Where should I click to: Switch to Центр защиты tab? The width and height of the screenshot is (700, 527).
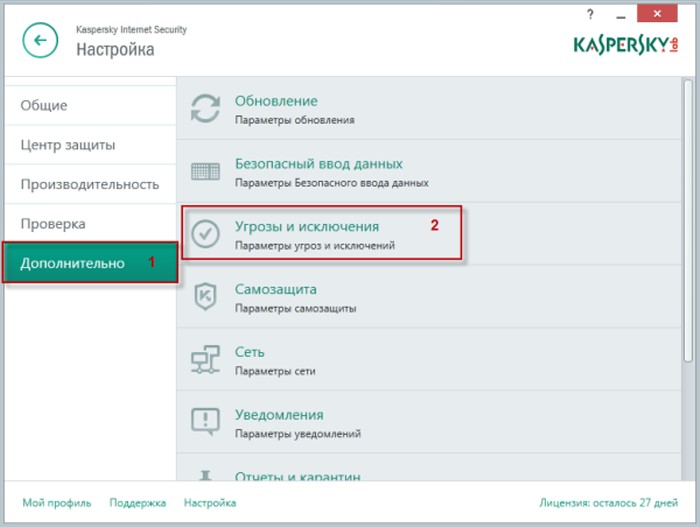68,145
